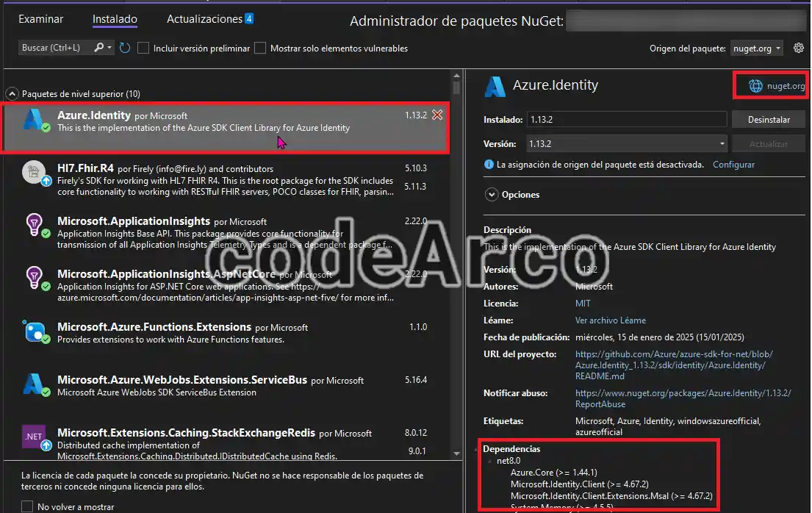Click the Azure.Identity package icon in list
This screenshot has width=812, height=513.
tap(35, 121)
